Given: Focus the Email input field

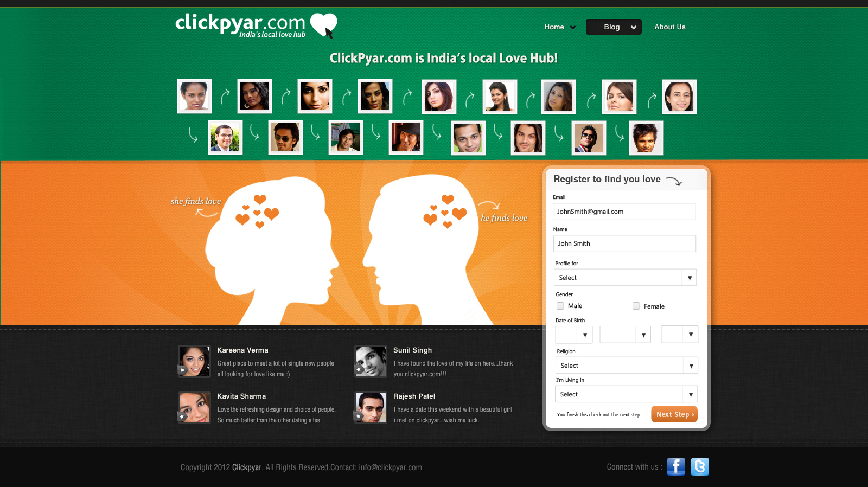Looking at the screenshot, I should 624,212.
